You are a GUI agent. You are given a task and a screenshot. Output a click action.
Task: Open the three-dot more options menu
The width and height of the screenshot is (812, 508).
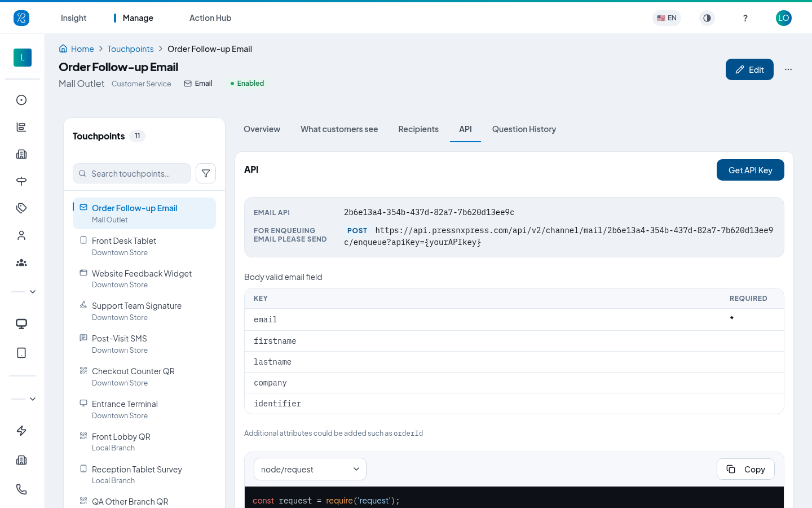pyautogui.click(x=788, y=69)
